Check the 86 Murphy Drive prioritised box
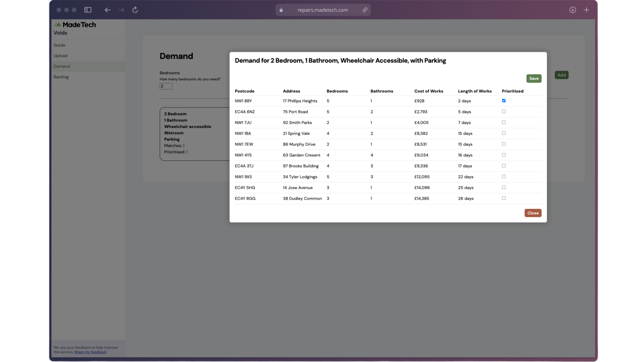 (x=504, y=144)
